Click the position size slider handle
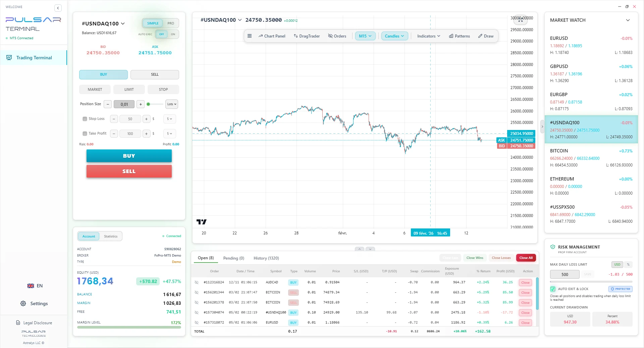The width and height of the screenshot is (644, 348). pos(148,104)
